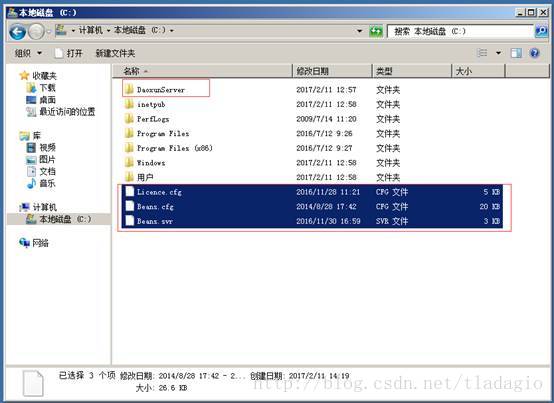Click 本地磁盘 (C:) in the address path
Image resolution: width=554 pixels, height=403 pixels.
point(140,30)
